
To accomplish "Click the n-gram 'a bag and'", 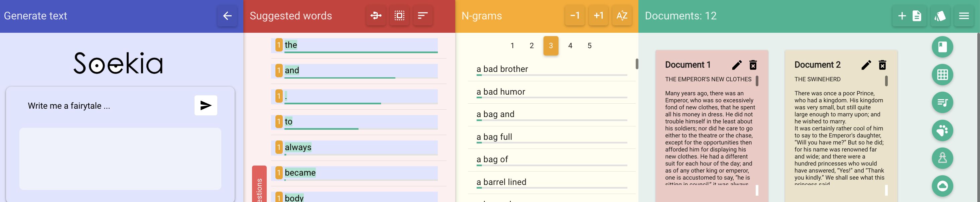I will (x=551, y=115).
